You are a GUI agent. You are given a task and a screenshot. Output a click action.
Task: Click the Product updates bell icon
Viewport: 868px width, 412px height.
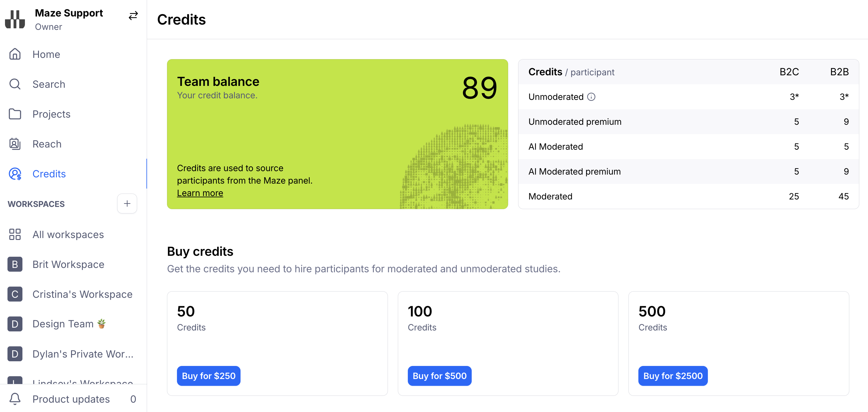pyautogui.click(x=15, y=399)
